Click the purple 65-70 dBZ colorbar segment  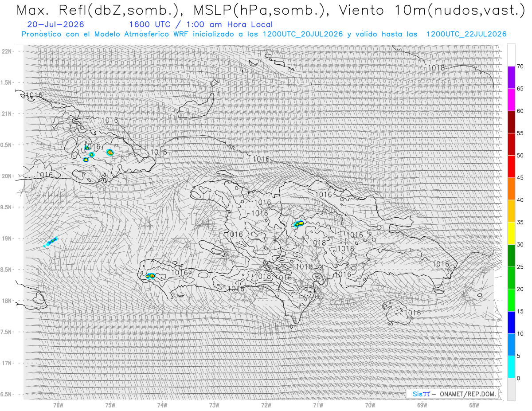tap(511, 78)
